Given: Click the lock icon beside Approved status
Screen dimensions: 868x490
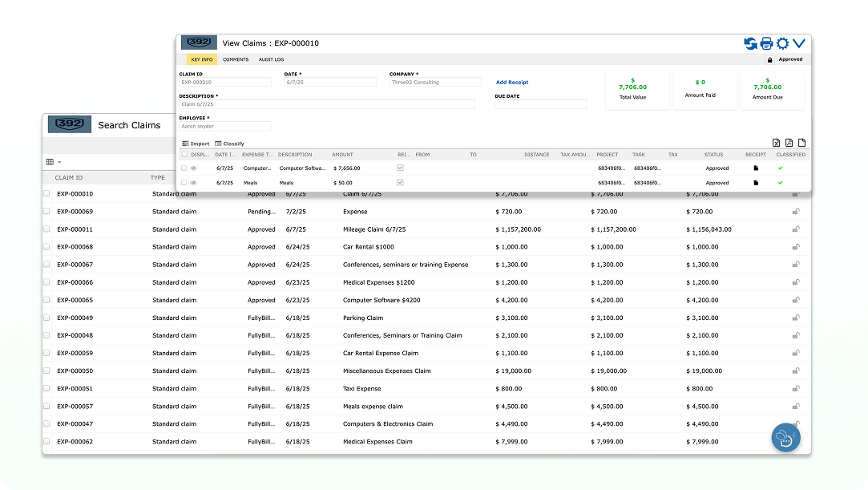Looking at the screenshot, I should pyautogui.click(x=769, y=60).
